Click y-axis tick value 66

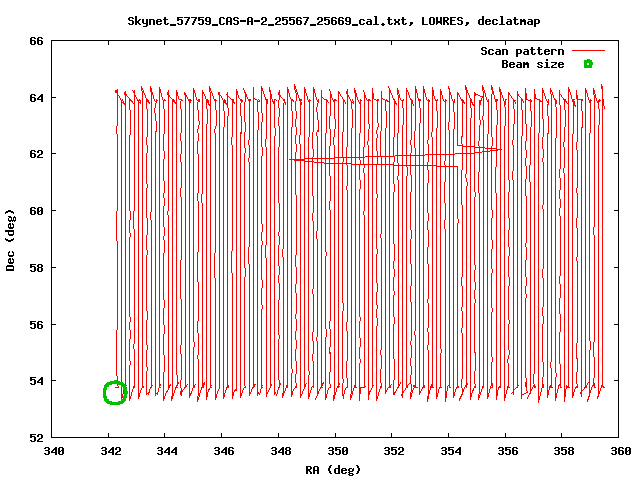tap(36, 41)
